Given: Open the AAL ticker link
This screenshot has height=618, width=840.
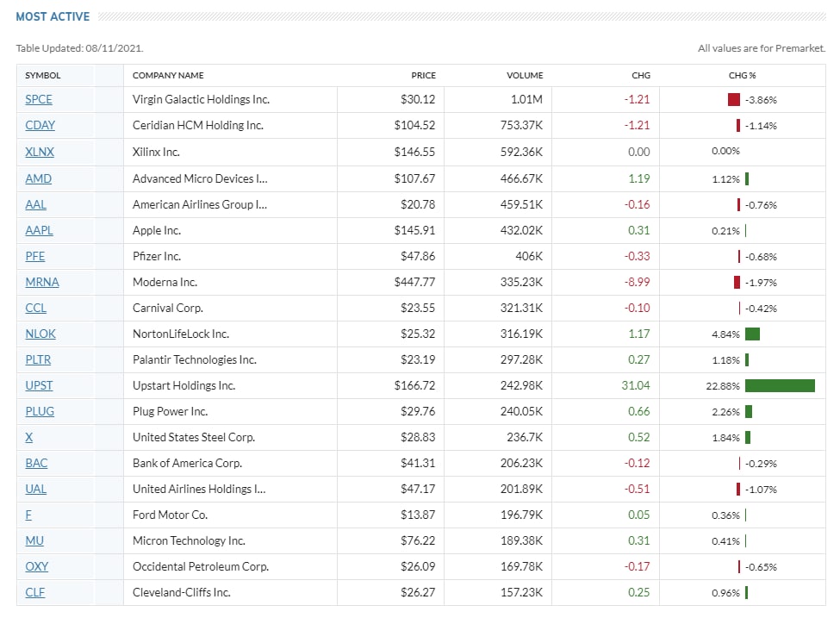Looking at the screenshot, I should point(36,205).
